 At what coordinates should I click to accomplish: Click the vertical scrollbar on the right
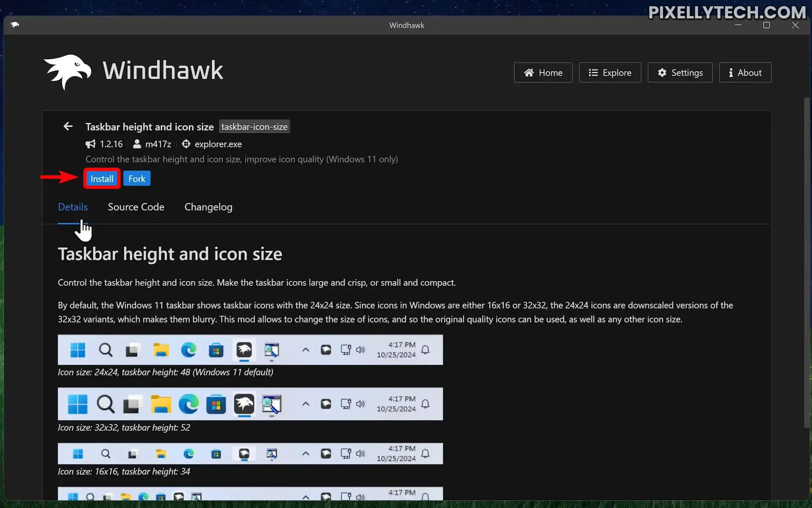pos(807,262)
